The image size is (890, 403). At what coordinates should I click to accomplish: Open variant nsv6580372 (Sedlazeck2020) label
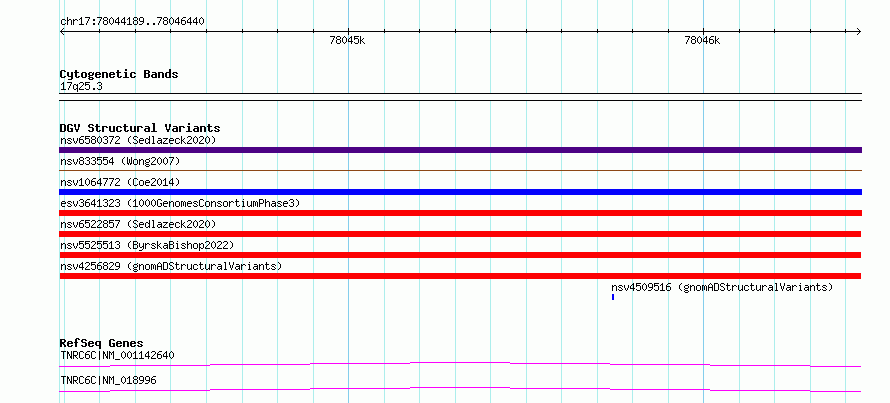point(138,140)
